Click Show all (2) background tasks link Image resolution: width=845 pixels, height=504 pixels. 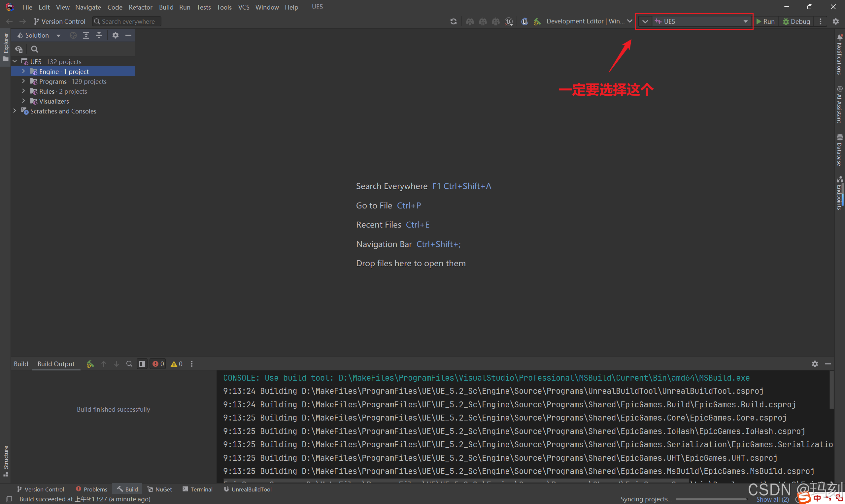772,499
